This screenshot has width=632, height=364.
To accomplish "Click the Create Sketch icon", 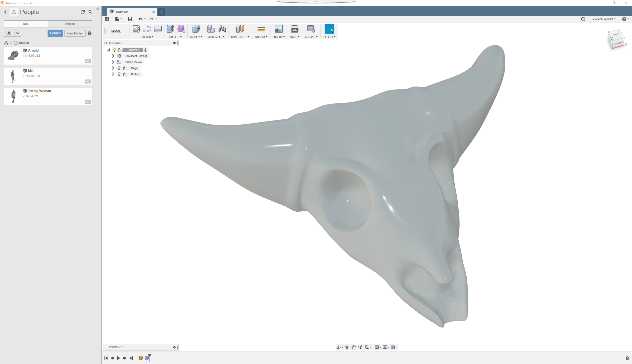I will [x=136, y=29].
